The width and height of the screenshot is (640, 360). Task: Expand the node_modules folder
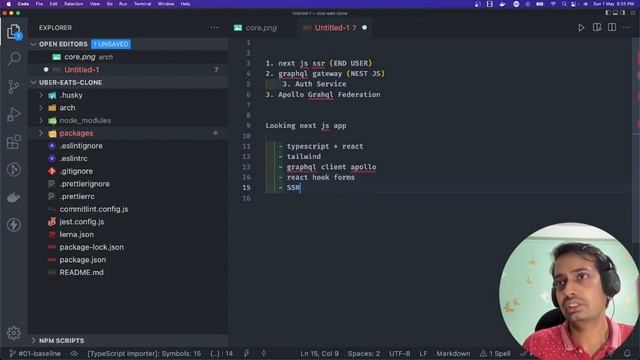[x=41, y=120]
